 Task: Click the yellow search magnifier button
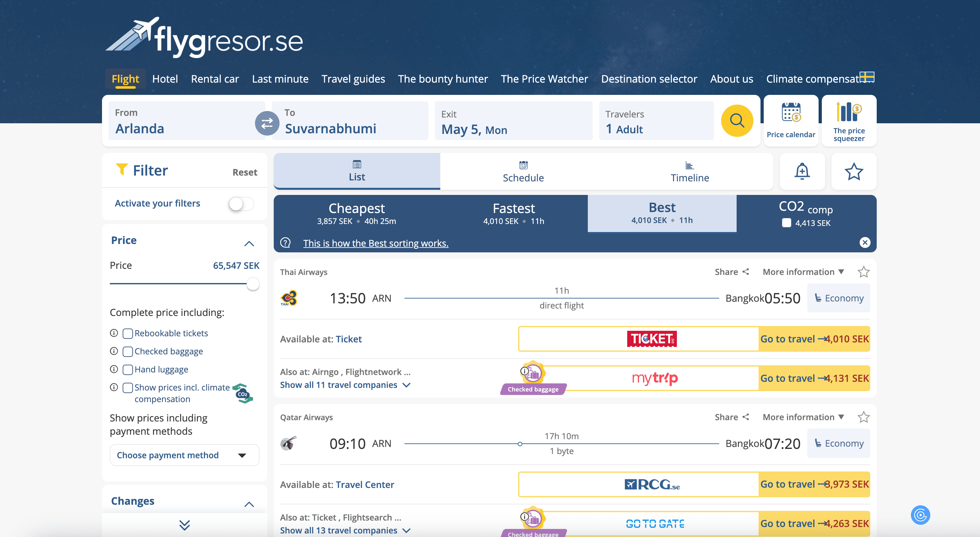[737, 121]
